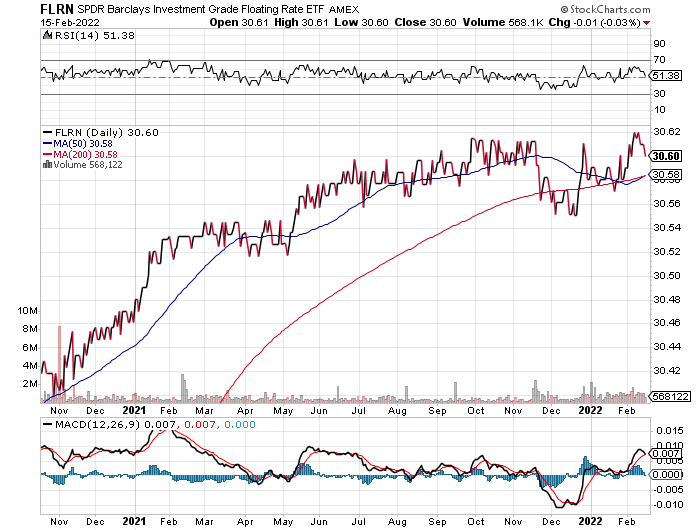Click Oct on the MACD panel date axis

point(475,522)
